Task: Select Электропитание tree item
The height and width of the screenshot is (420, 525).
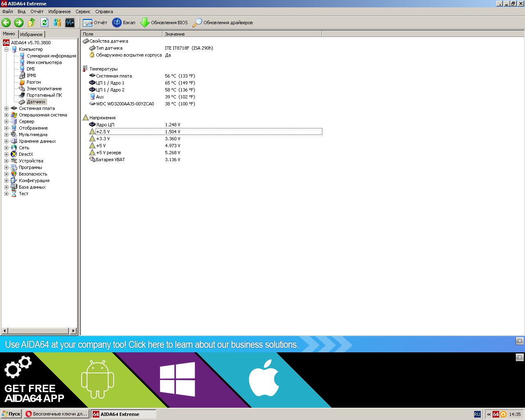Action: 44,89
